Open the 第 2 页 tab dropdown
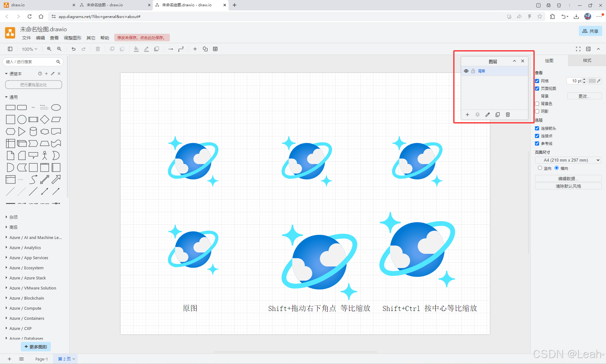Screen dimensions: 606x364 74,359
